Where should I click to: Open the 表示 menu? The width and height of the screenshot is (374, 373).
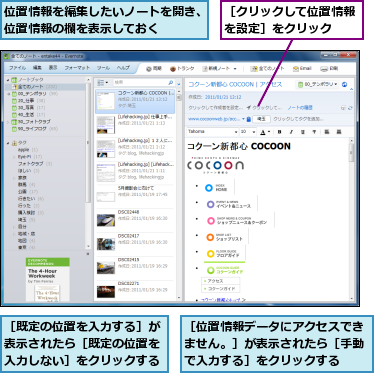coord(53,68)
